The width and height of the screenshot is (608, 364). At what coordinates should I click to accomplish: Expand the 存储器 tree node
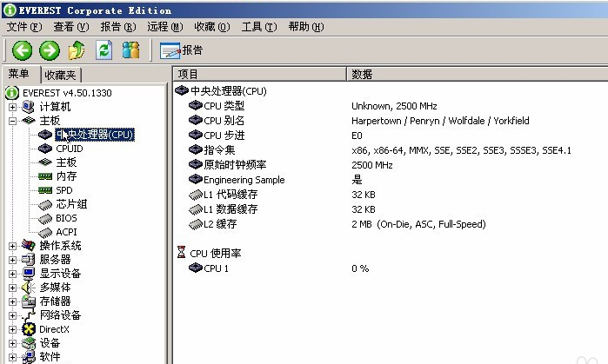click(12, 301)
